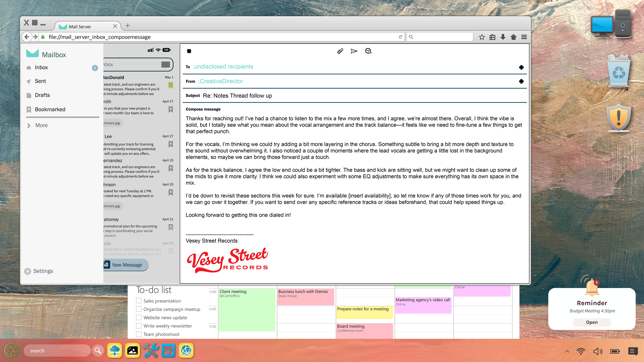This screenshot has height=362, width=644.
Task: Add recipient with To field plus
Action: point(521,67)
